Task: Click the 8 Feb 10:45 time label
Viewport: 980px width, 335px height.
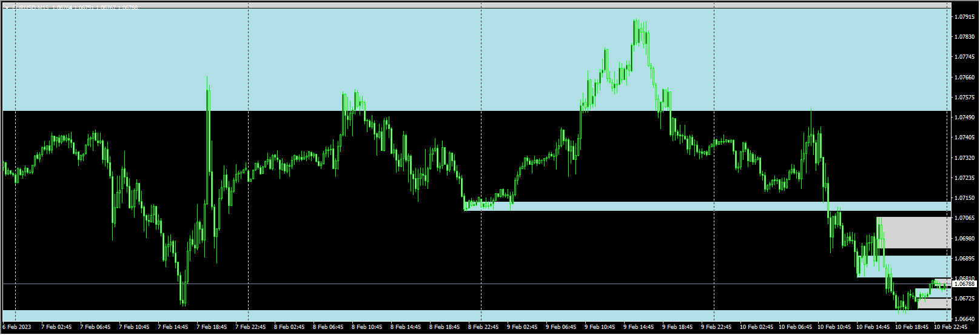Action: pos(367,327)
